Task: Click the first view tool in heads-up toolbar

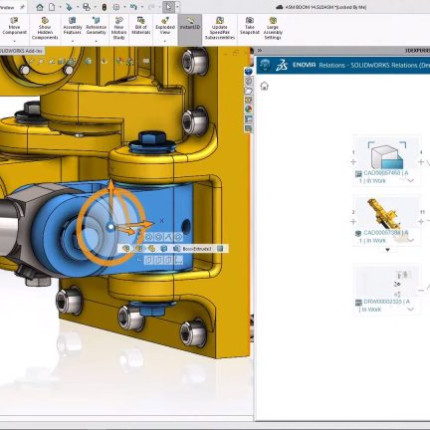Action: point(32,61)
